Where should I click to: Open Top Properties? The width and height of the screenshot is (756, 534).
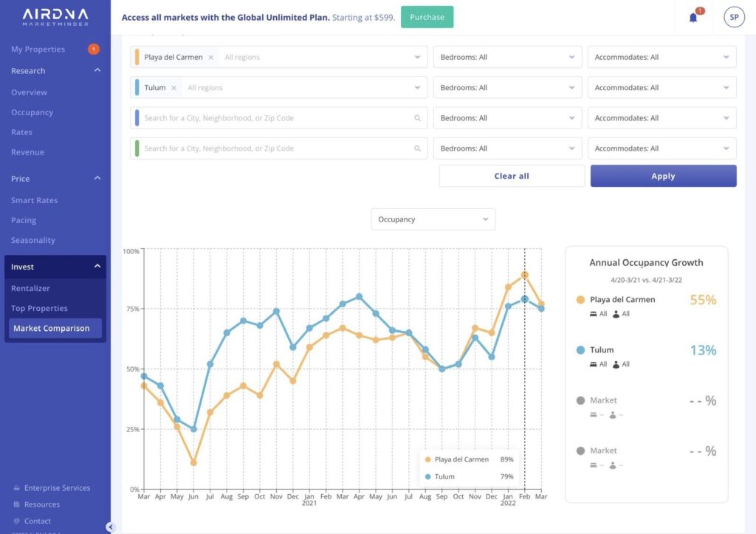(40, 308)
